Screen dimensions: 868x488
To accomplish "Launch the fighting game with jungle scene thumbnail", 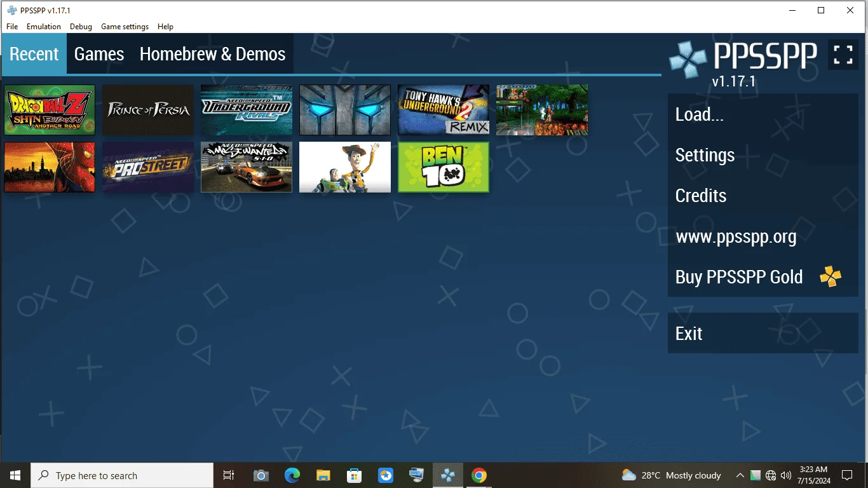I will (542, 110).
